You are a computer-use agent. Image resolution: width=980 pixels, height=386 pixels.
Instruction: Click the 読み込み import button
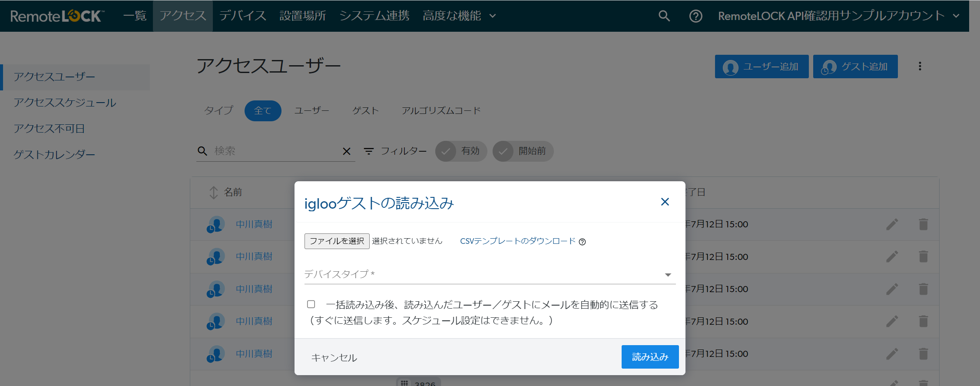650,357
